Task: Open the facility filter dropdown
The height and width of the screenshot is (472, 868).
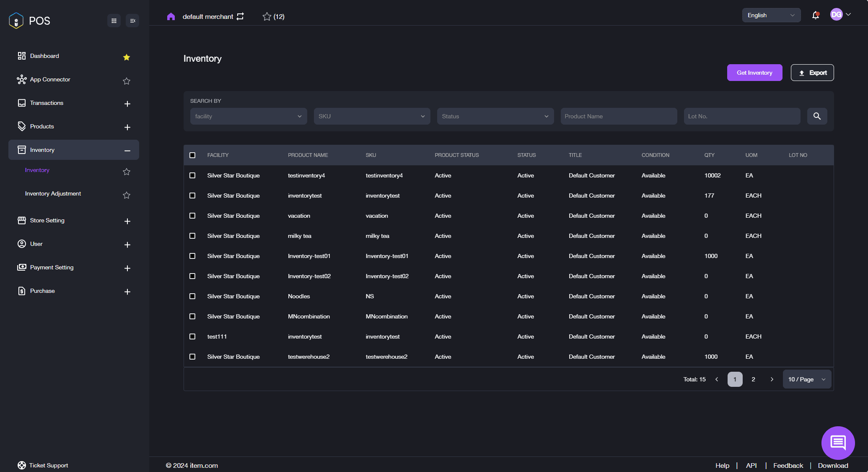Action: 249,116
